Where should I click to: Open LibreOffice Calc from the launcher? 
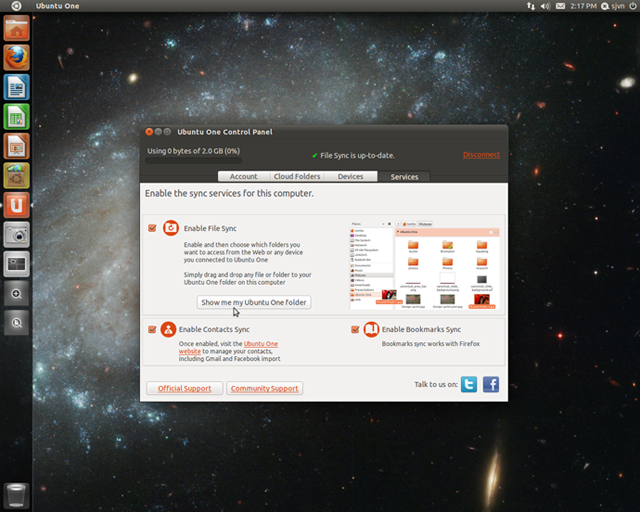16,116
